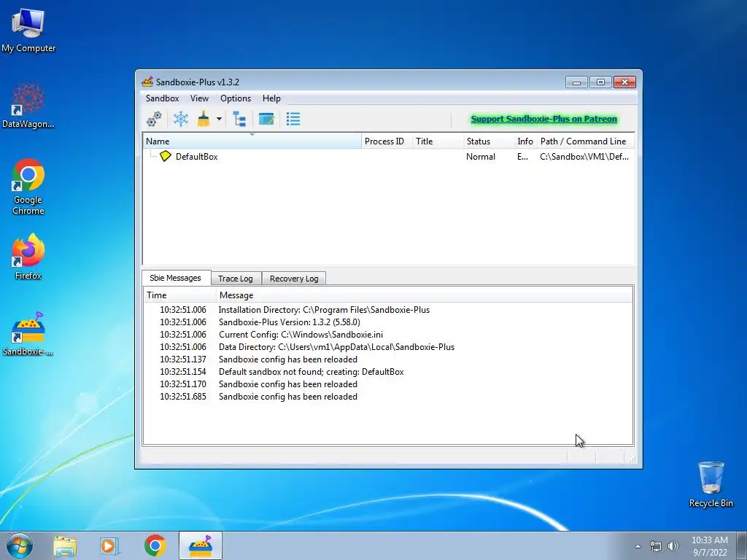
Task: Select the Current Config Sandboxie.ini message
Action: tap(388, 335)
